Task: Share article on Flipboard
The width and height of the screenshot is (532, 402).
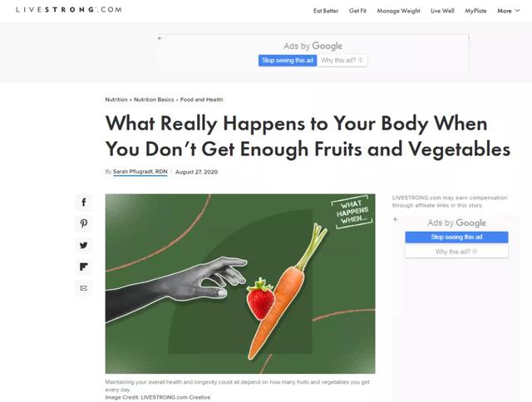Action: coord(84,267)
